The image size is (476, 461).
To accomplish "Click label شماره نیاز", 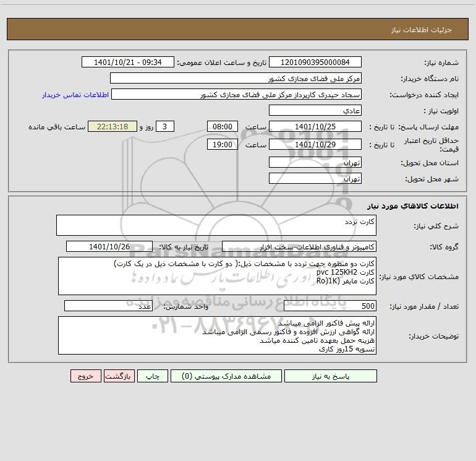I will [x=441, y=62].
